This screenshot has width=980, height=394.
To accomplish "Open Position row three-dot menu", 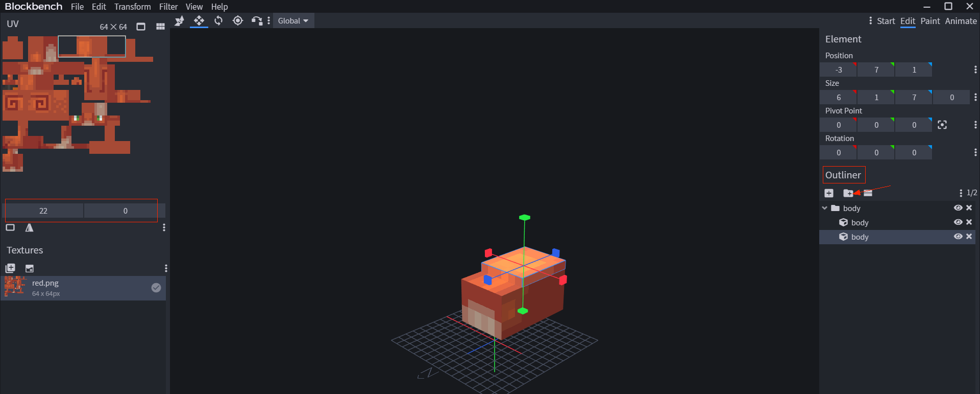I will [x=975, y=69].
